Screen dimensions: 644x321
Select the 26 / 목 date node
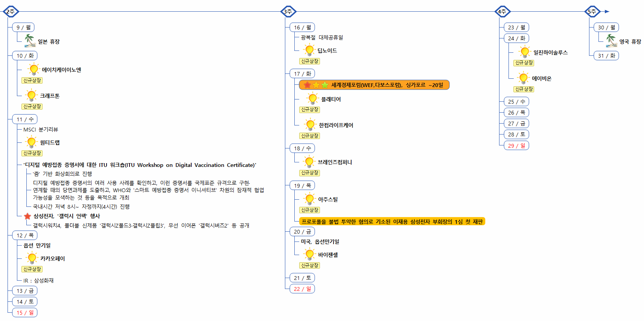[516, 112]
